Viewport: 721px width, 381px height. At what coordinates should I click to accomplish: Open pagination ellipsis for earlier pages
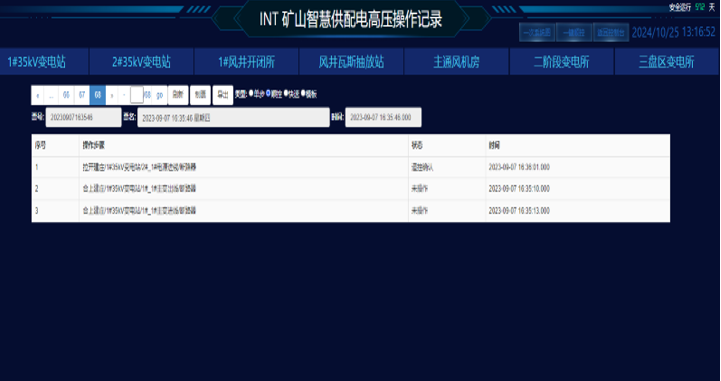51,95
